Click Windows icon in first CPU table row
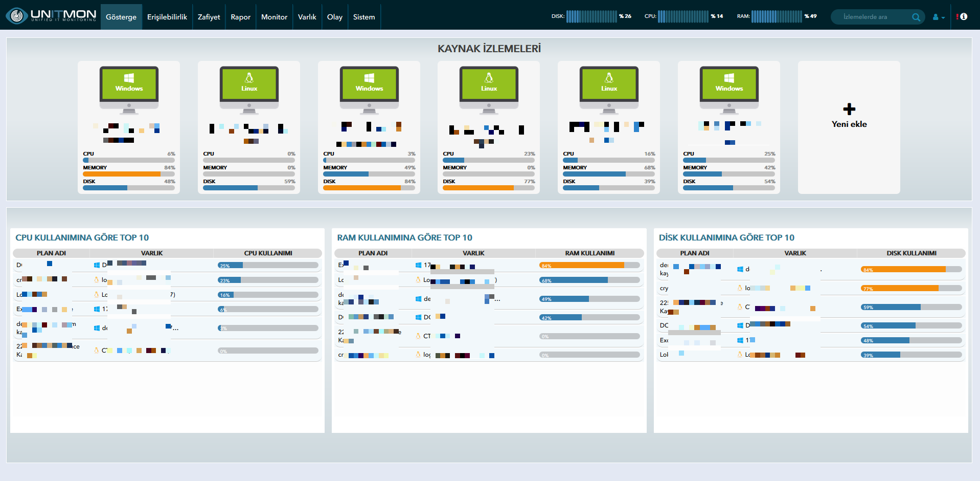980x481 pixels. [x=97, y=265]
